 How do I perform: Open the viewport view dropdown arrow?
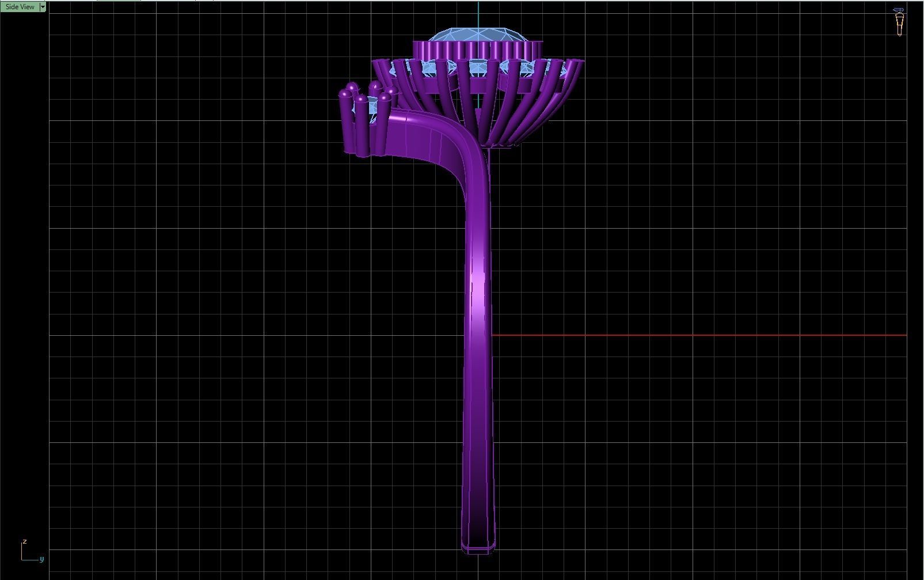[x=43, y=7]
